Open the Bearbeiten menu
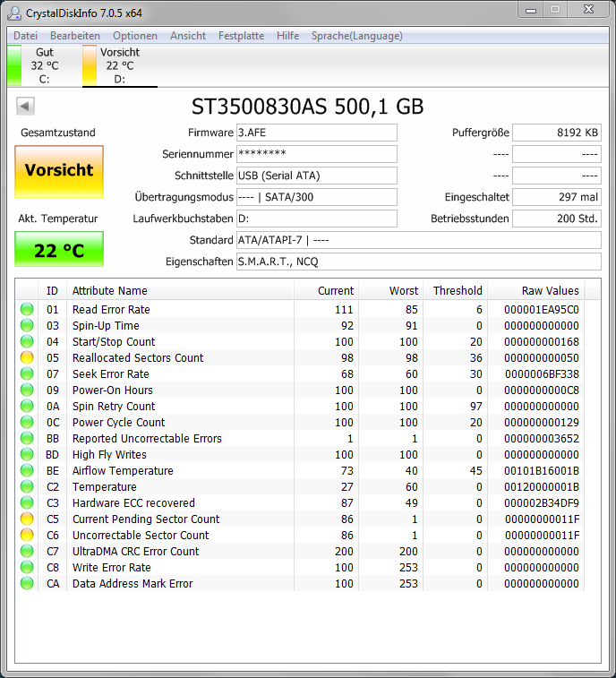Viewport: 616px width, 678px height. pyautogui.click(x=75, y=36)
